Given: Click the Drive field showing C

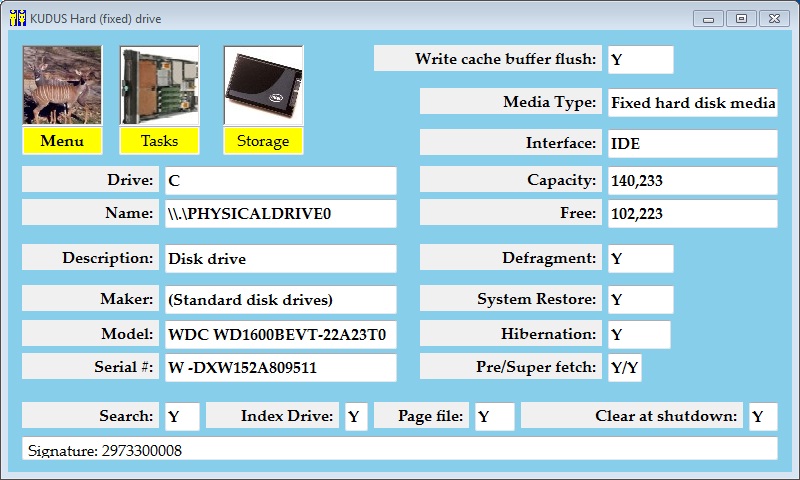Looking at the screenshot, I should point(279,181).
